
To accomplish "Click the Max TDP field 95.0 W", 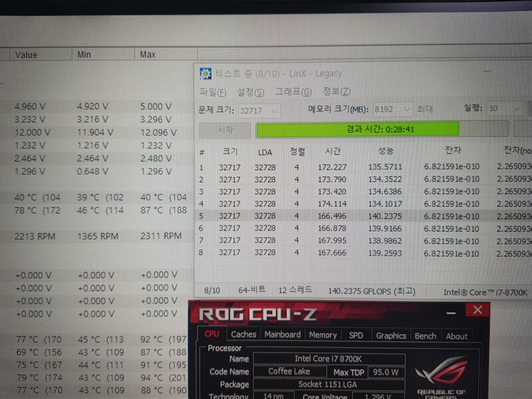I will (386, 372).
